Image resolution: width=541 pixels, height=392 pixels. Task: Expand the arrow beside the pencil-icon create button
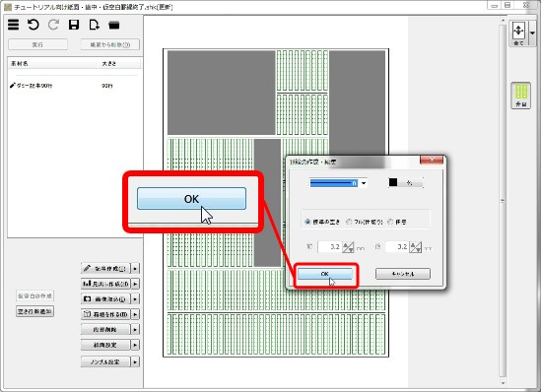click(135, 268)
